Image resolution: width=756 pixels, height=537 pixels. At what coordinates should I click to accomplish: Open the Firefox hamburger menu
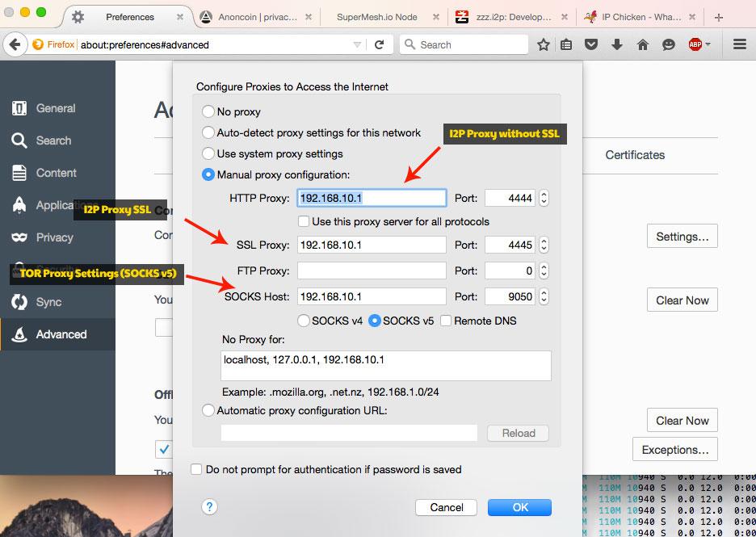coord(740,45)
